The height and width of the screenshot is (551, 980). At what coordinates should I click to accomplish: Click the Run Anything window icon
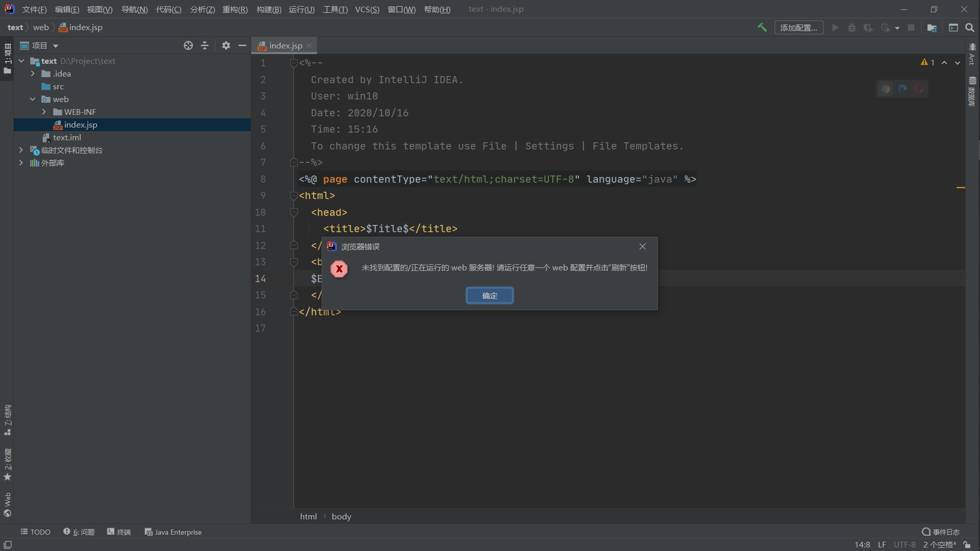coord(953,28)
